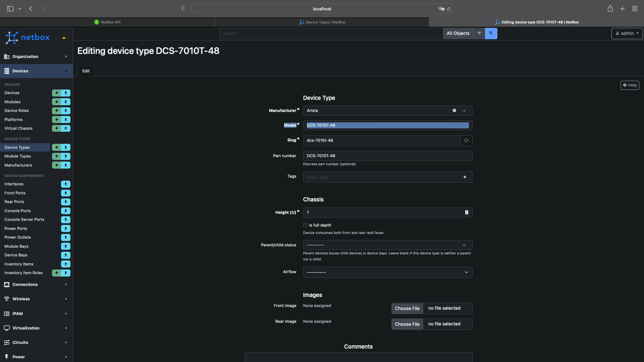Open the admin user menu
This screenshot has height=362, width=644.
pos(627,33)
